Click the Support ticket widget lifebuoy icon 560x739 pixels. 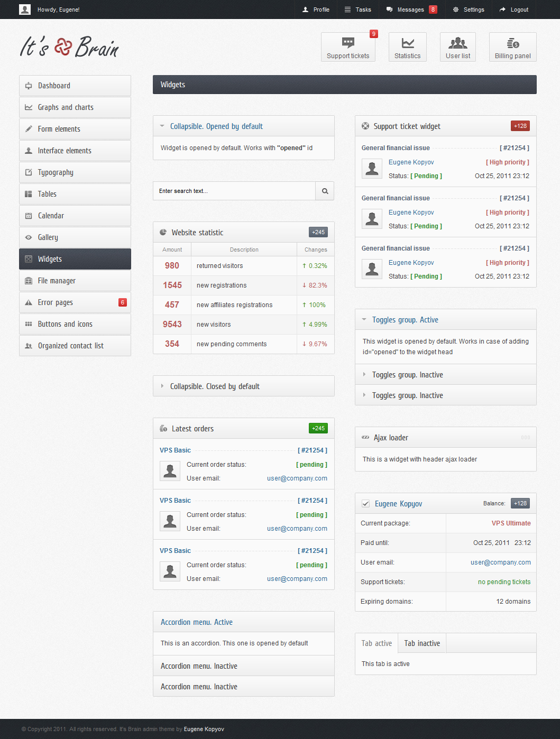(365, 126)
